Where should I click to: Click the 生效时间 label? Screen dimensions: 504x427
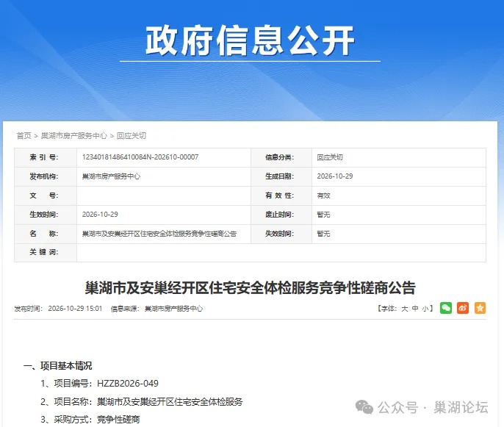tap(44, 215)
